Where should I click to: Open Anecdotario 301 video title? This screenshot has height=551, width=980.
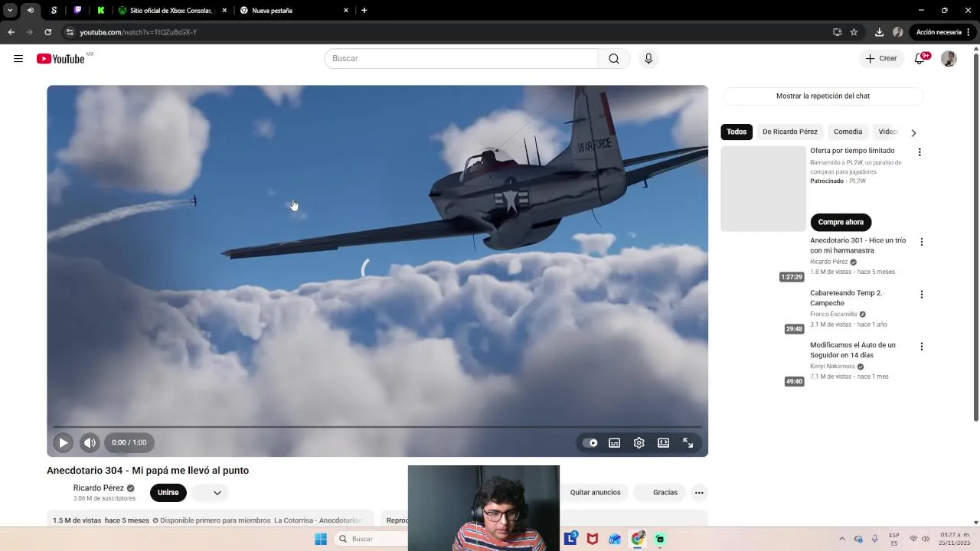857,246
